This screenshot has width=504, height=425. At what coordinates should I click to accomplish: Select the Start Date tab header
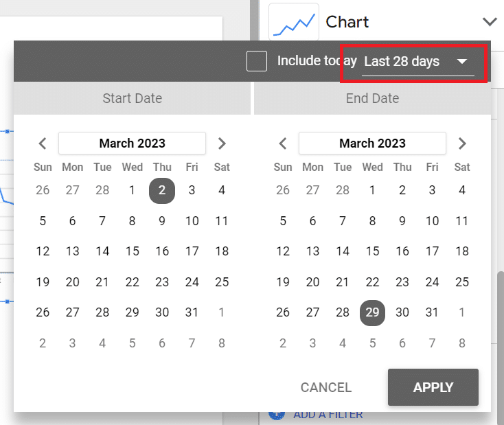click(132, 98)
